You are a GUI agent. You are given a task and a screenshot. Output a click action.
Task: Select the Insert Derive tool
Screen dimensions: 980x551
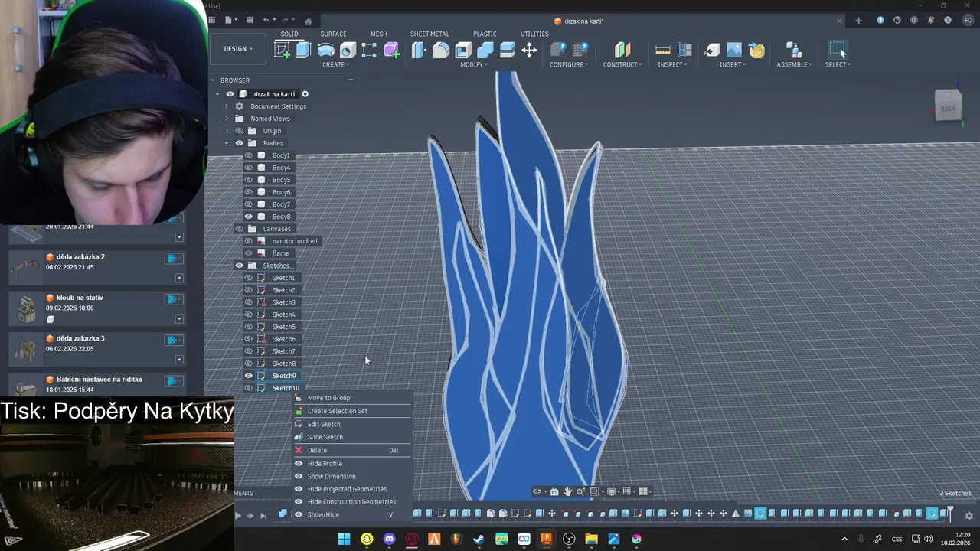click(x=712, y=51)
